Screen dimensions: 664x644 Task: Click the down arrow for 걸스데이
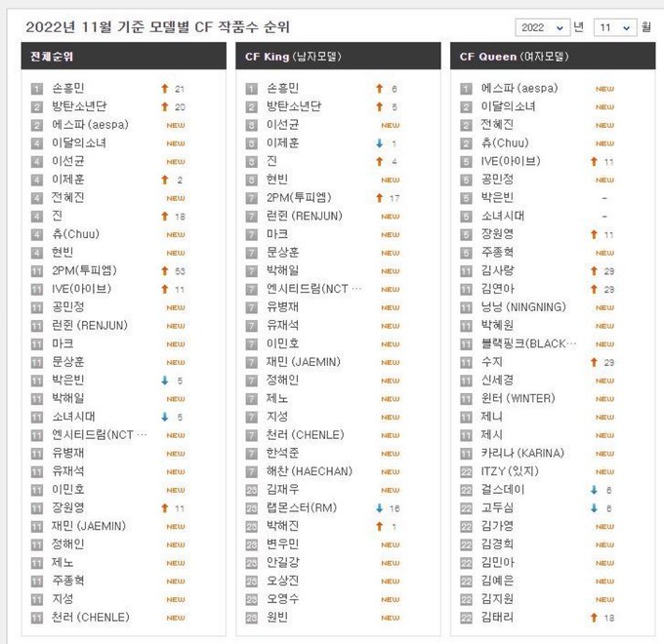594,490
